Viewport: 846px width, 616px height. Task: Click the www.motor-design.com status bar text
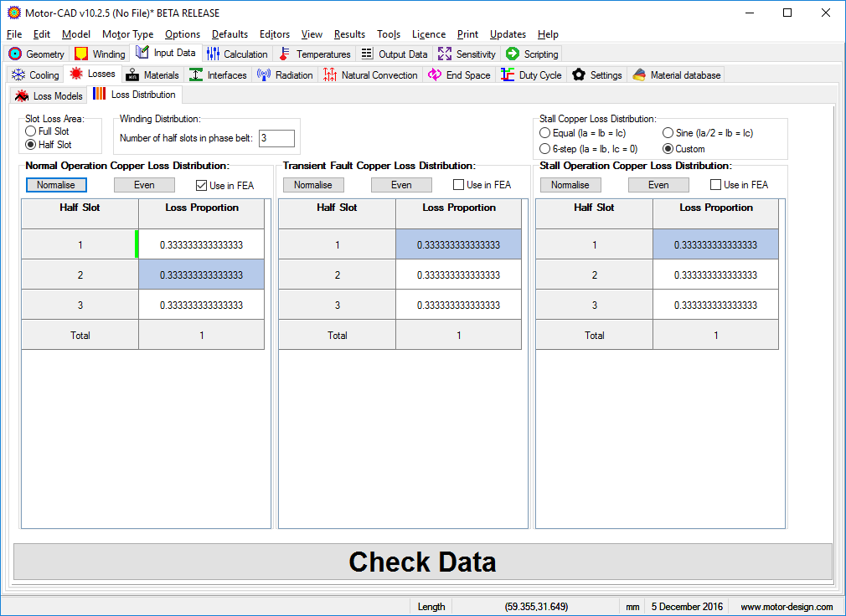pos(787,607)
